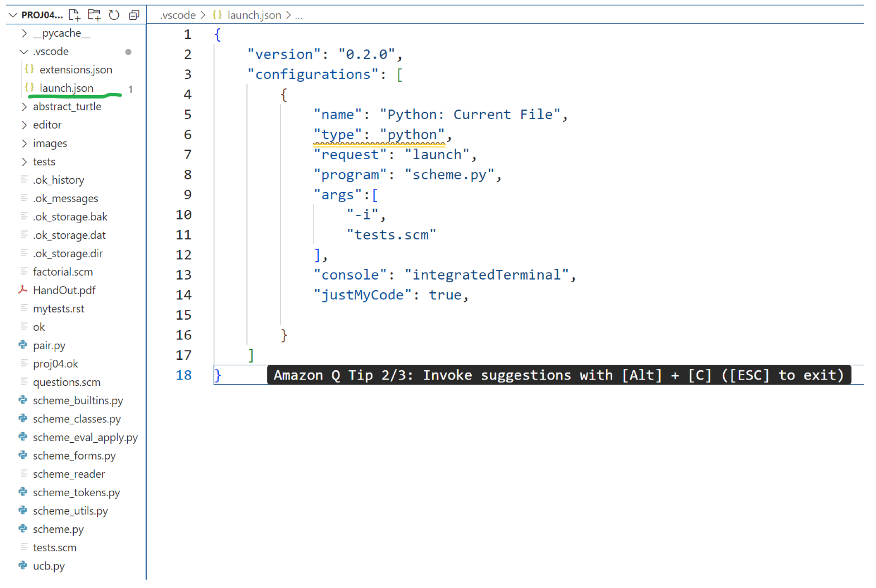This screenshot has height=588, width=876.
Task: Collapse all folders in explorer
Action: pyautogui.click(x=134, y=15)
